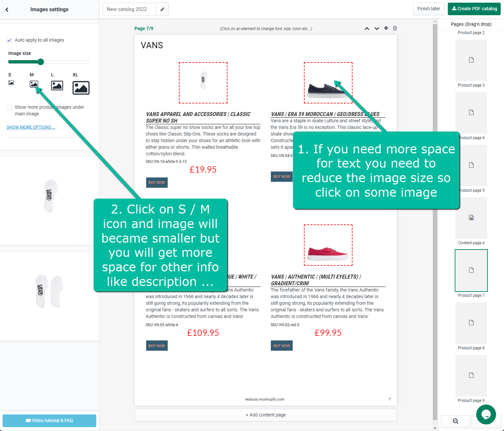Select small S image size icon
504x431 pixels.
point(11,83)
